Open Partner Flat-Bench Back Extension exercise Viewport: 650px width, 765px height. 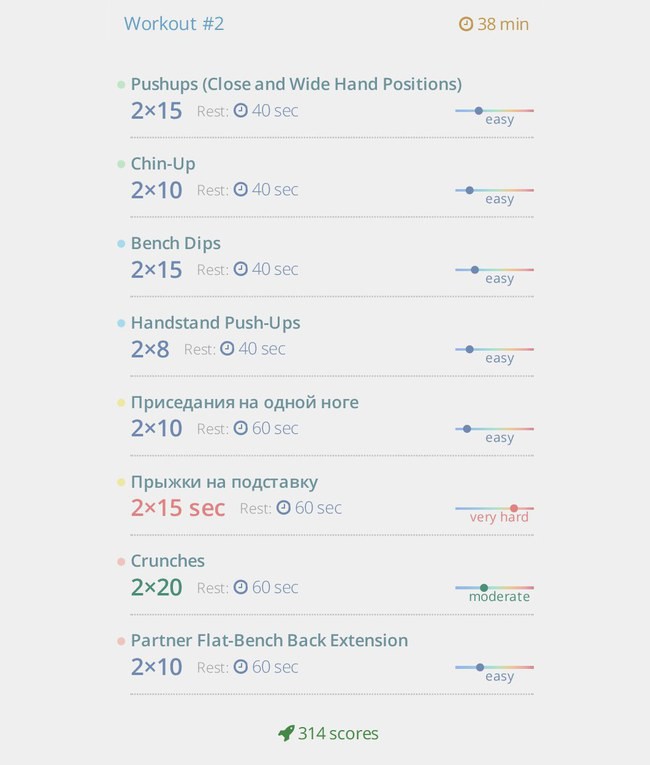click(269, 641)
